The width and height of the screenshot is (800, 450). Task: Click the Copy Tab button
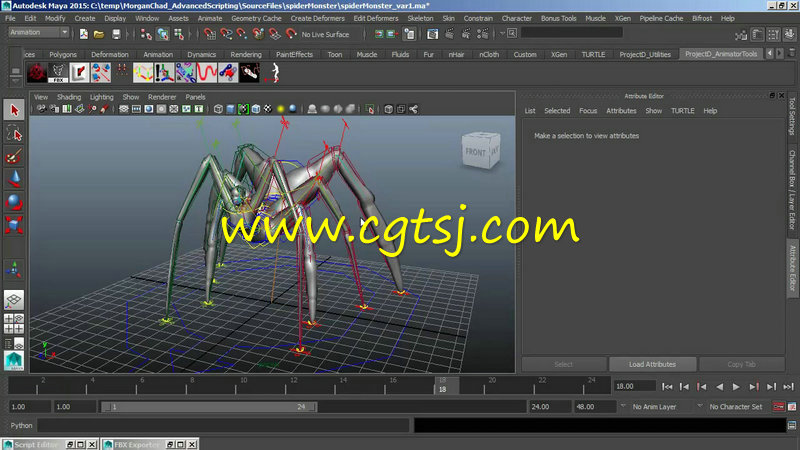(x=742, y=364)
